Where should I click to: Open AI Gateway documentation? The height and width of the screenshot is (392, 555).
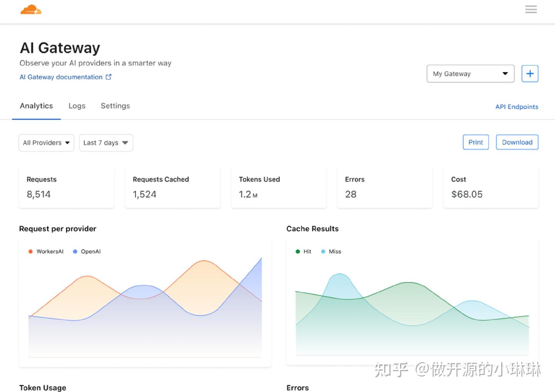point(61,77)
